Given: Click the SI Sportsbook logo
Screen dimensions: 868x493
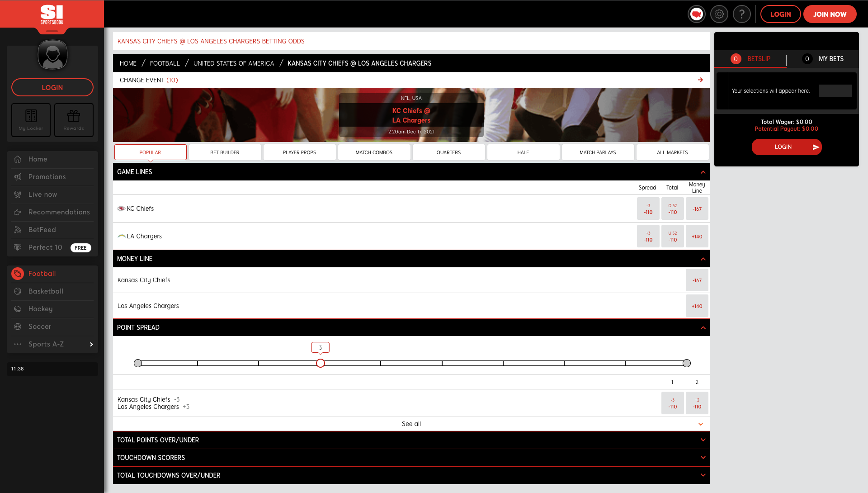Looking at the screenshot, I should pyautogui.click(x=52, y=14).
